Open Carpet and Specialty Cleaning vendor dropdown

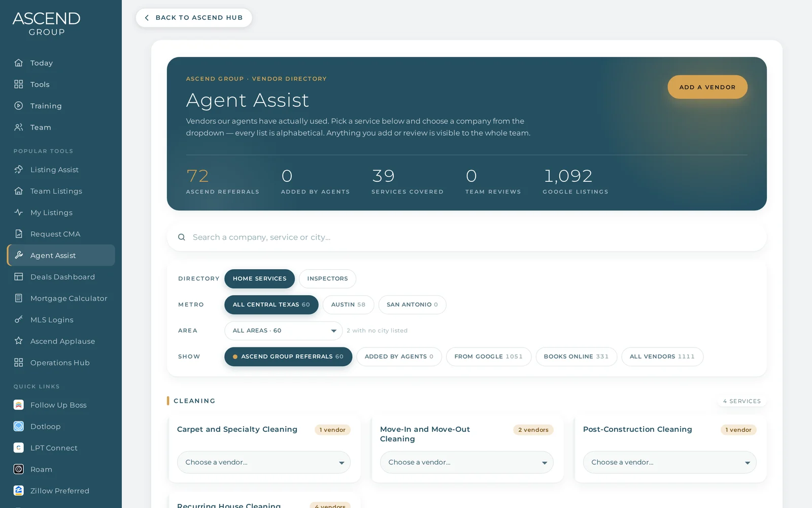264,462
